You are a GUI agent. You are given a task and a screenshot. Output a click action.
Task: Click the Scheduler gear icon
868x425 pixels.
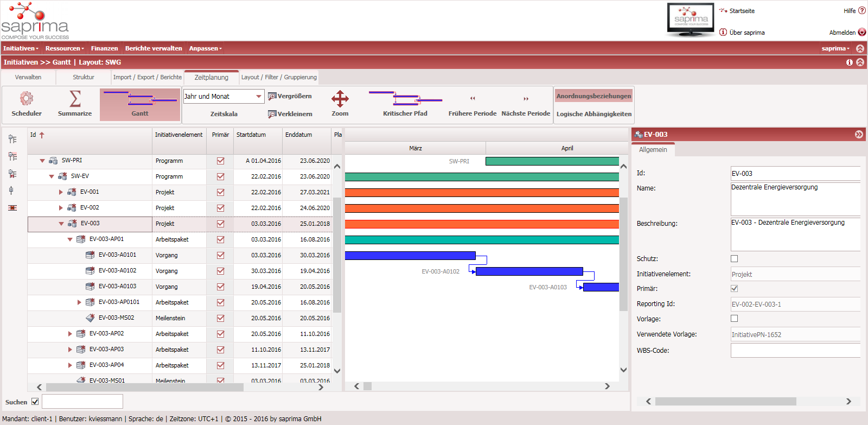[x=27, y=99]
